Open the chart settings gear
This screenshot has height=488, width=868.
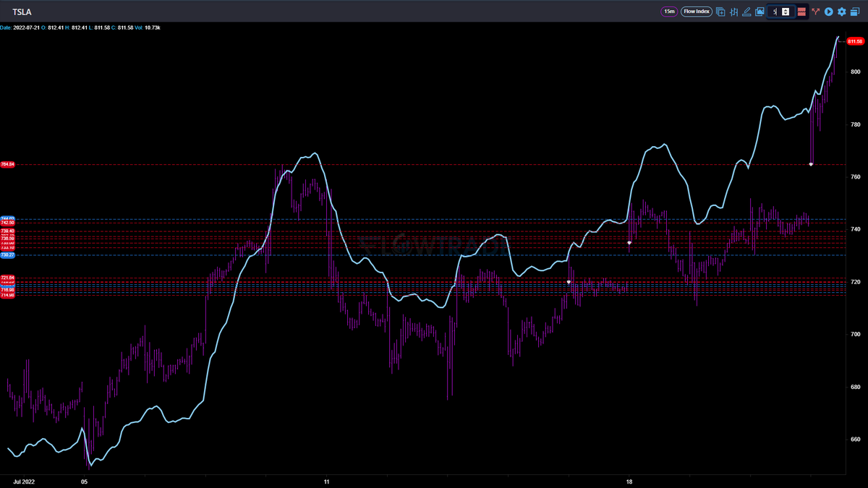[842, 12]
